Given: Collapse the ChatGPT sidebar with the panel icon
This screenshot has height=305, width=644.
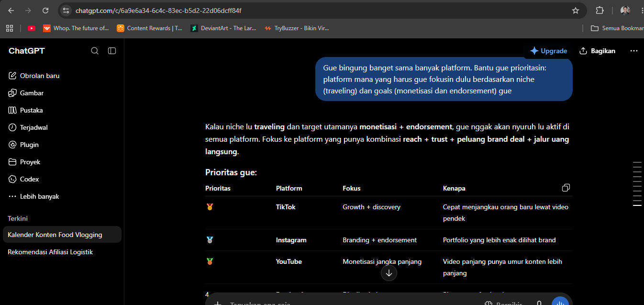Looking at the screenshot, I should click(112, 51).
